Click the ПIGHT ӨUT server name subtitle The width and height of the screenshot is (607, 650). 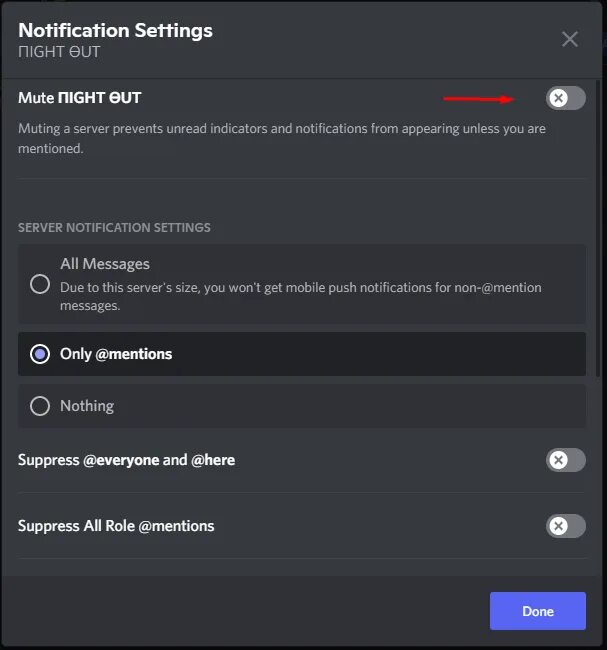pyautogui.click(x=59, y=52)
